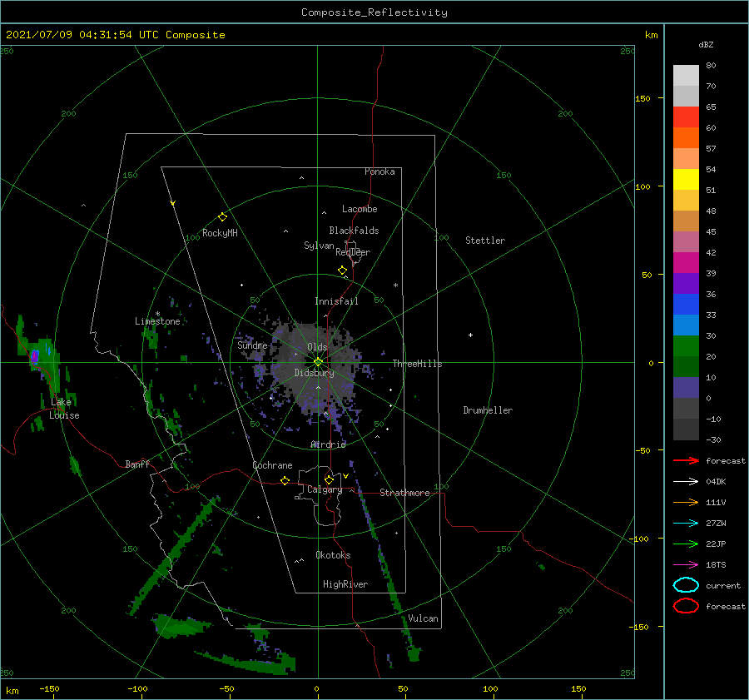Select the yellow radar-site diamond between Olds and Didsbury
The height and width of the screenshot is (700, 749).
[318, 362]
